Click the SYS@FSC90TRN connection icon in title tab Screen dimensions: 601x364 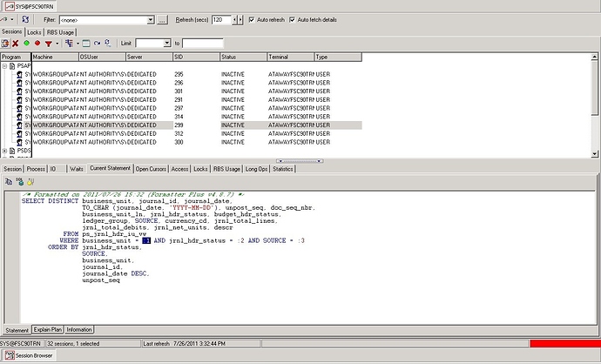[x=10, y=6]
